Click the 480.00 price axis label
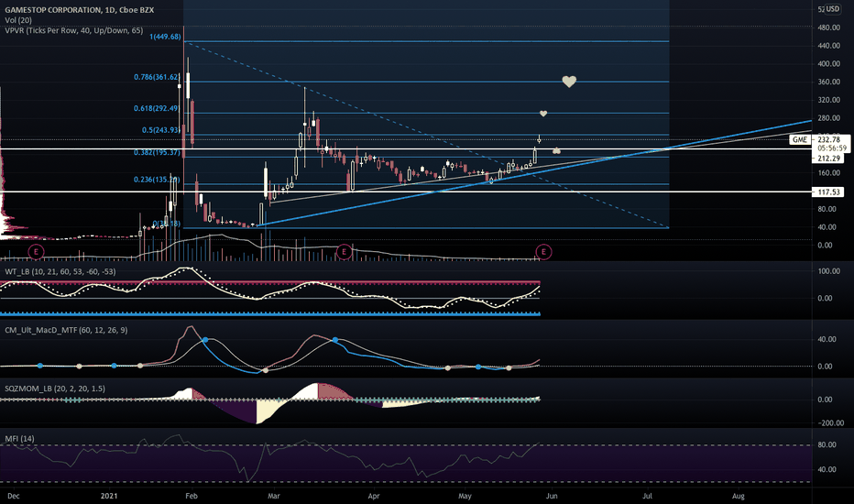This screenshot has height=504, width=854. tap(828, 27)
